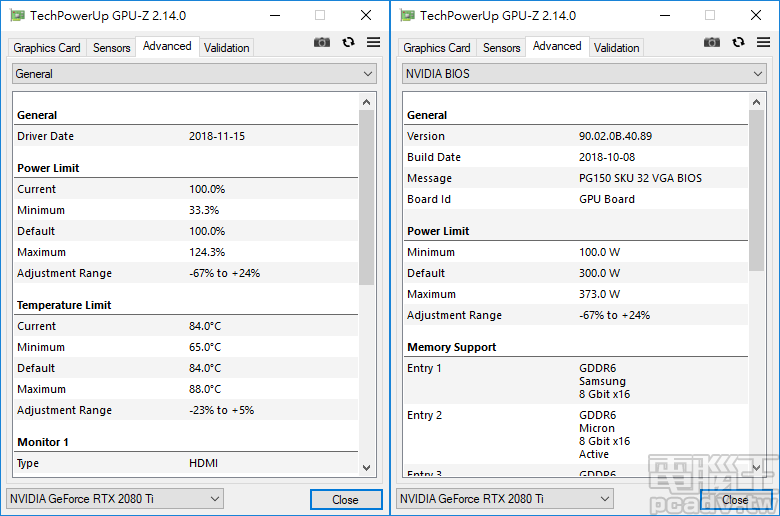Viewport: 780px width, 516px height.
Task: Select Power Limit Minimum 100.0 W value
Action: point(599,252)
